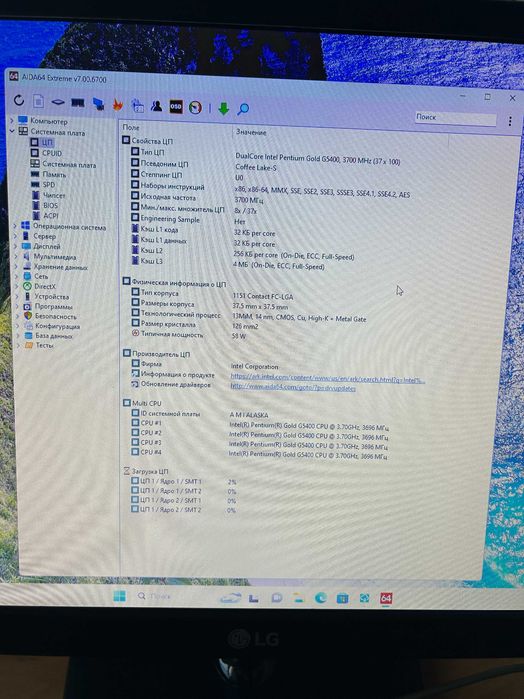The width and height of the screenshot is (524, 699).
Task: Click the Refresh toolbar icon
Action: (x=19, y=100)
